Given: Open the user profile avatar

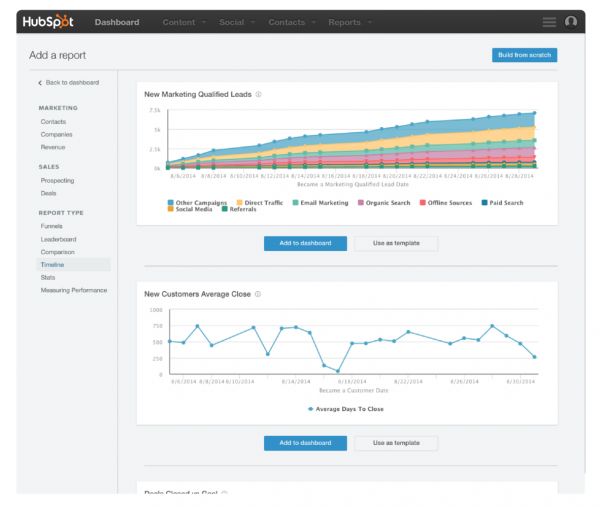Looking at the screenshot, I should click(x=571, y=22).
